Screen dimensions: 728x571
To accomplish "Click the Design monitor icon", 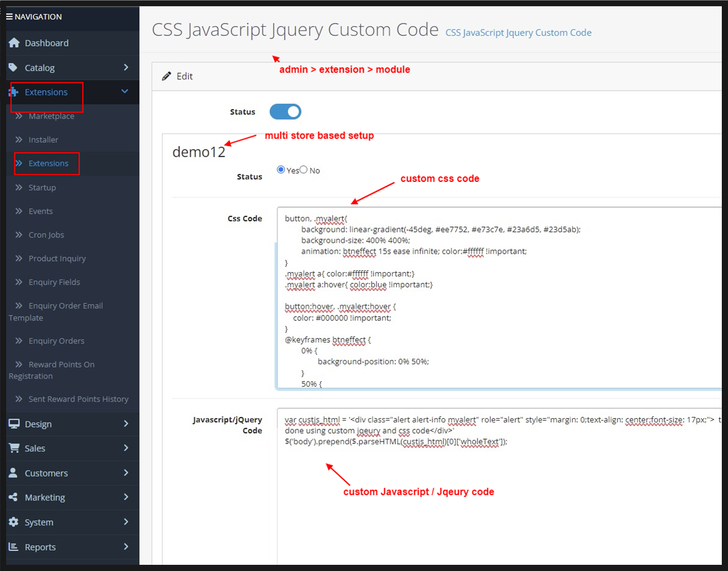I will point(14,424).
